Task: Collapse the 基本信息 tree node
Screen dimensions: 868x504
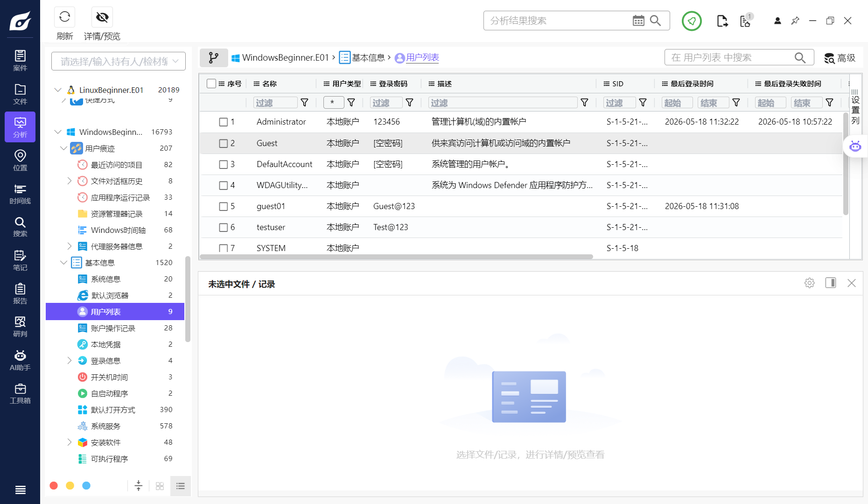Action: point(64,263)
